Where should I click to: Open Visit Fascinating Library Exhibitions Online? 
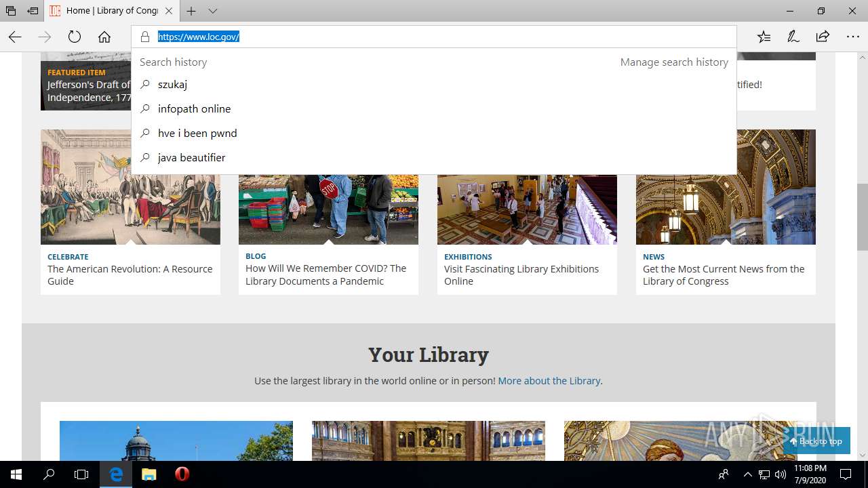click(x=521, y=275)
